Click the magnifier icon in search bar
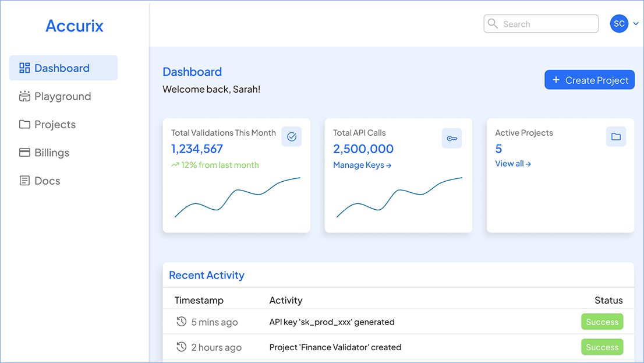This screenshot has height=363, width=644. pos(493,24)
